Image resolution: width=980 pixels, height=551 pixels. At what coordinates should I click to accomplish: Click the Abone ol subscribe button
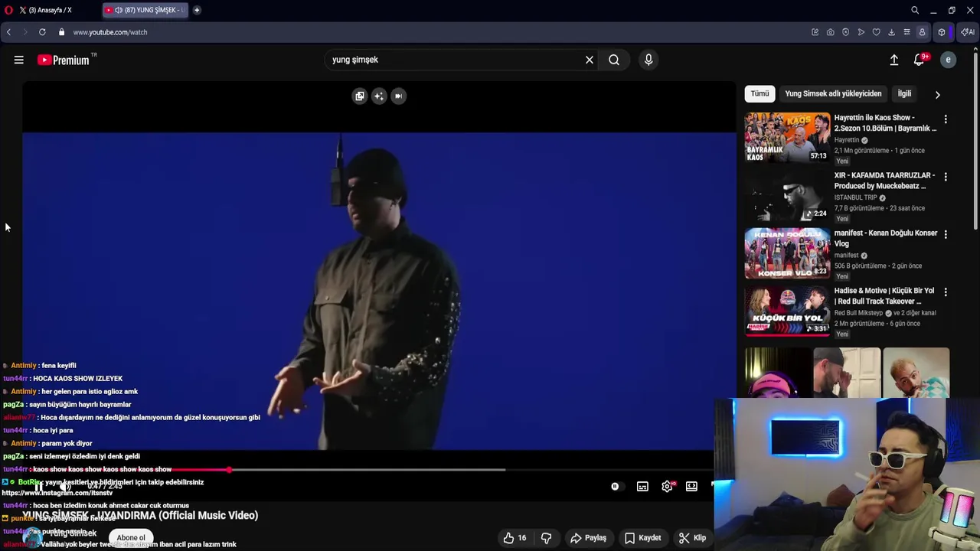131,538
